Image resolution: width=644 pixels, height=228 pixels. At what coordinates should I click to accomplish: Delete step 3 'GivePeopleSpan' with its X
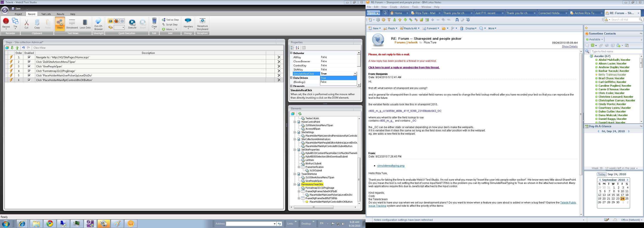[279, 66]
